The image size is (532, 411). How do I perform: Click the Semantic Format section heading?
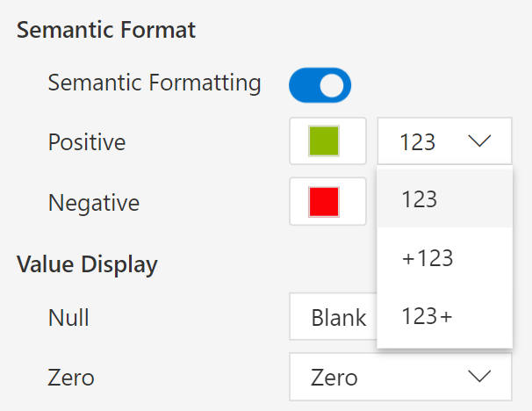pyautogui.click(x=106, y=31)
